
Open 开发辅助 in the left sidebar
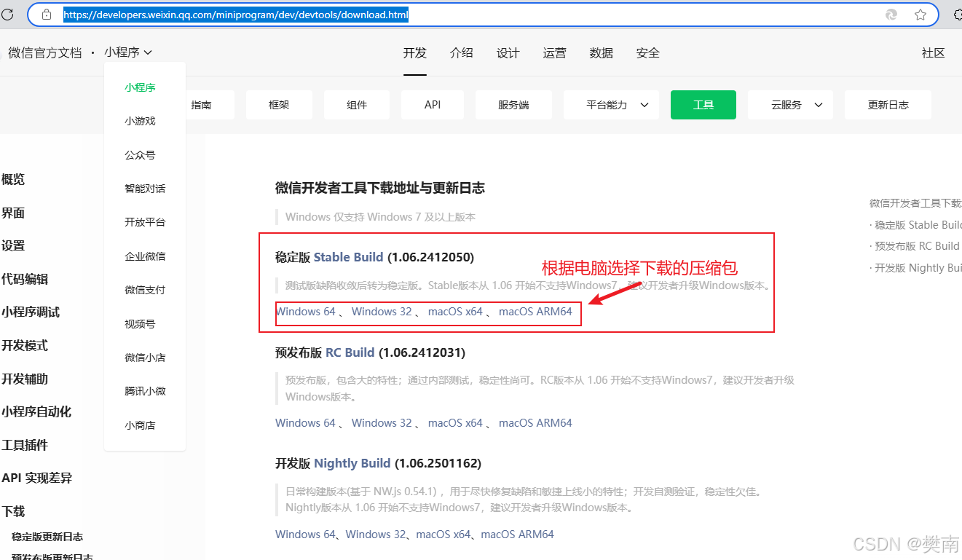pyautogui.click(x=25, y=379)
